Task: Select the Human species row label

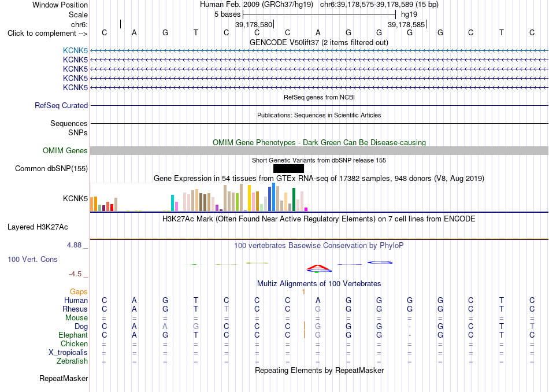Action: tap(76, 300)
